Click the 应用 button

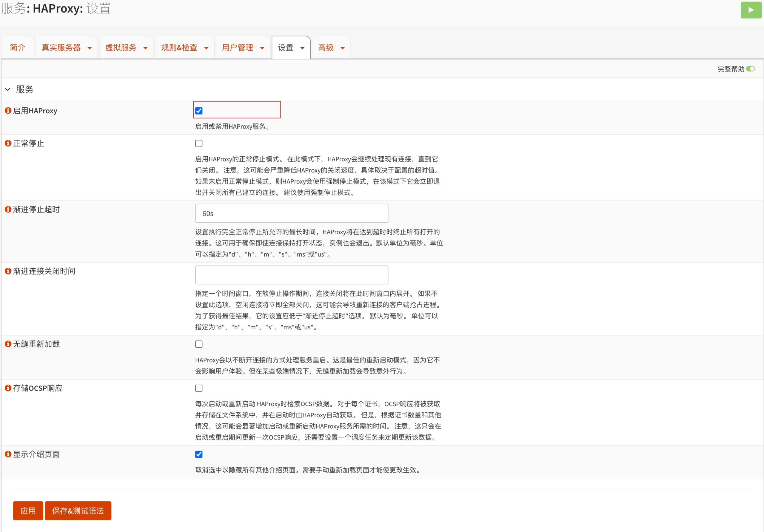28,511
